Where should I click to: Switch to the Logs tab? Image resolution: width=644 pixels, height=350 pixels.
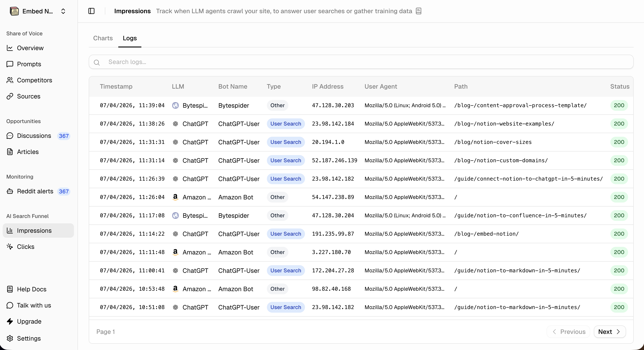[x=130, y=38]
